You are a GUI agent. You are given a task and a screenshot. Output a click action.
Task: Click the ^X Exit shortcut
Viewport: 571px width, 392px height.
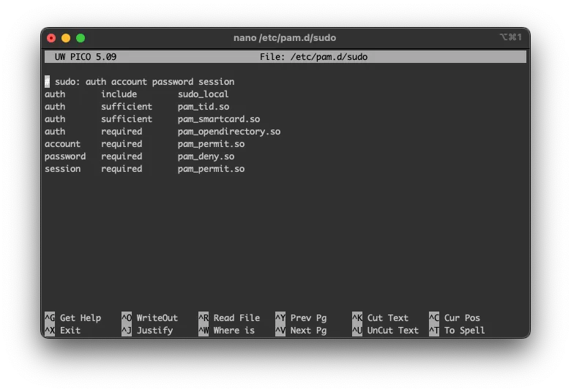point(63,331)
